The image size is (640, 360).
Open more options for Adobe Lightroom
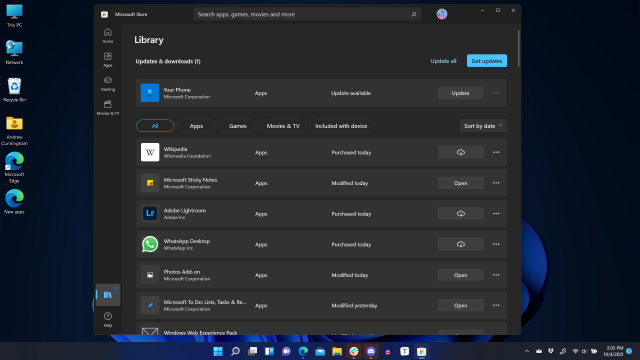(x=496, y=213)
